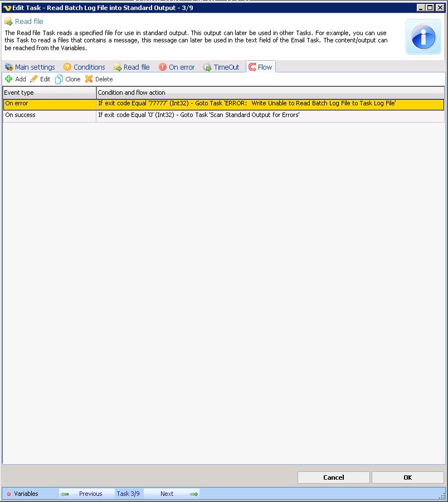Click the blue info icon
448x502 pixels.
[423, 37]
